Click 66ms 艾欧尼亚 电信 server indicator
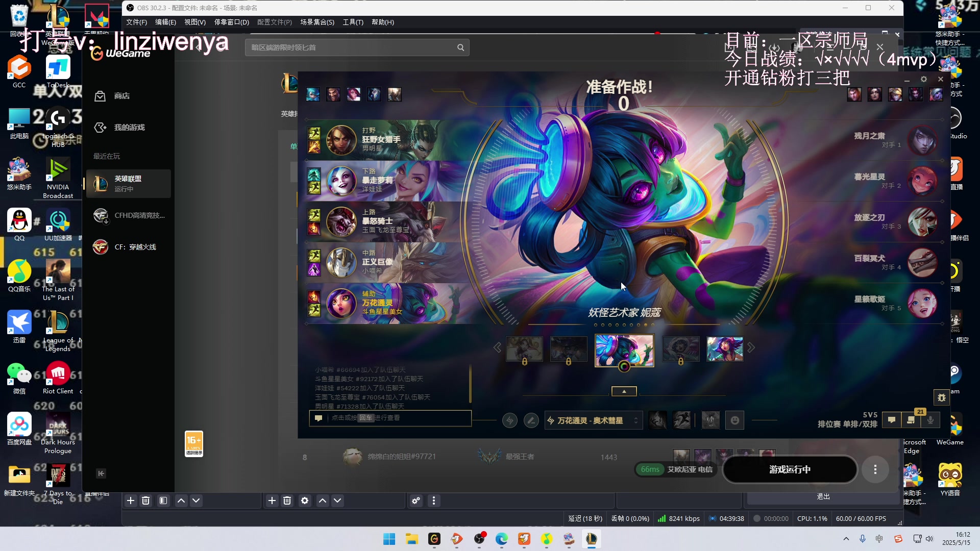This screenshot has height=551, width=980. [x=676, y=469]
